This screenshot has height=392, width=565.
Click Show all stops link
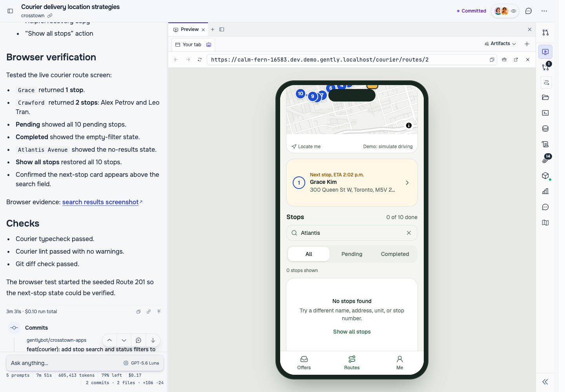click(x=352, y=332)
